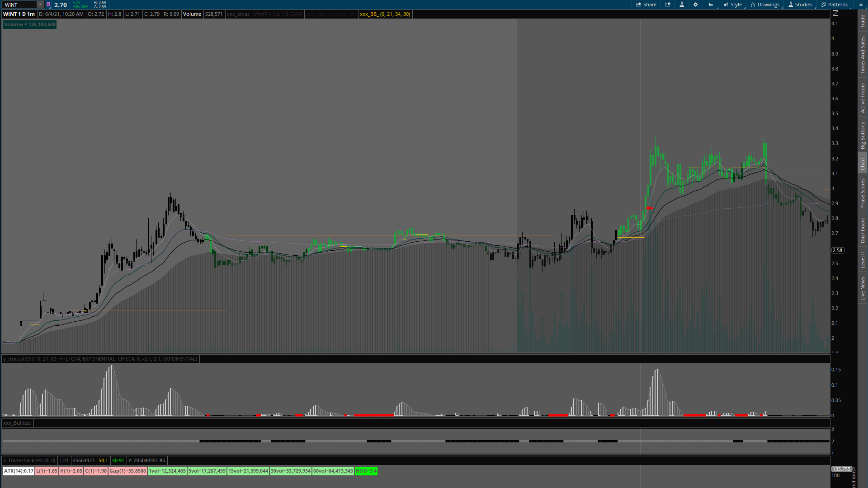This screenshot has width=868, height=488.
Task: Click the price axis scale icon
Action: click(835, 14)
